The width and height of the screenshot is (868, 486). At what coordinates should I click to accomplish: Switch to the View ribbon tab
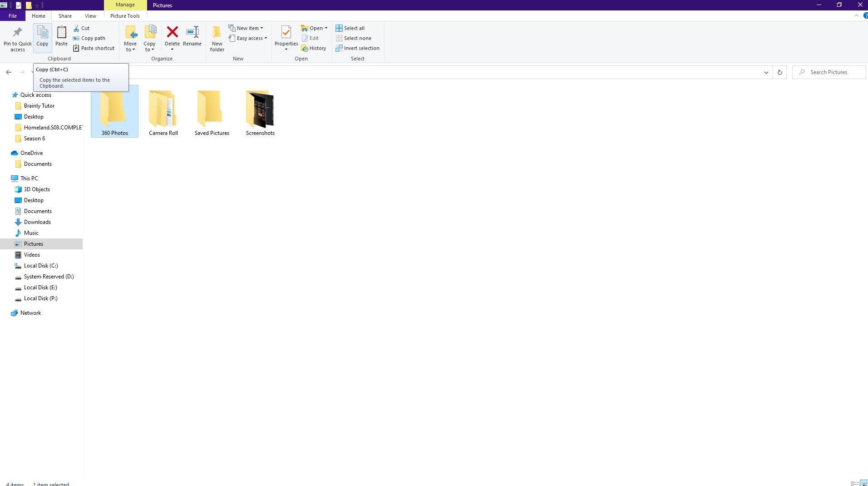pos(90,16)
